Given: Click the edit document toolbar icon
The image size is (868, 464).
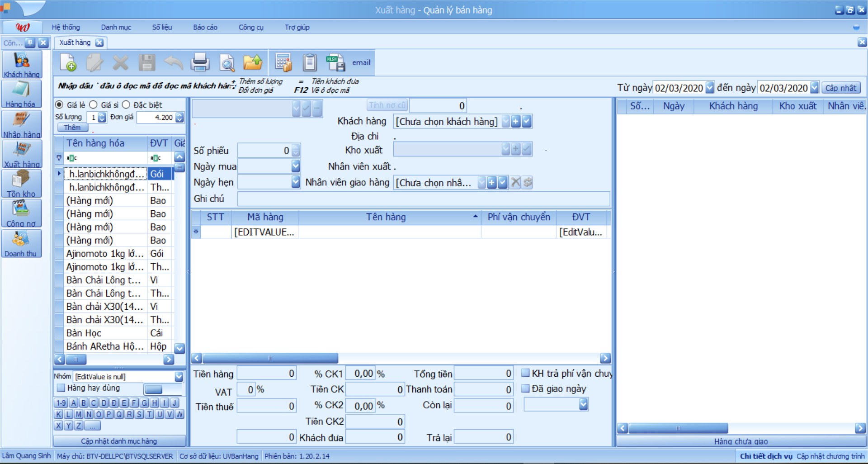Looking at the screenshot, I should pos(94,62).
